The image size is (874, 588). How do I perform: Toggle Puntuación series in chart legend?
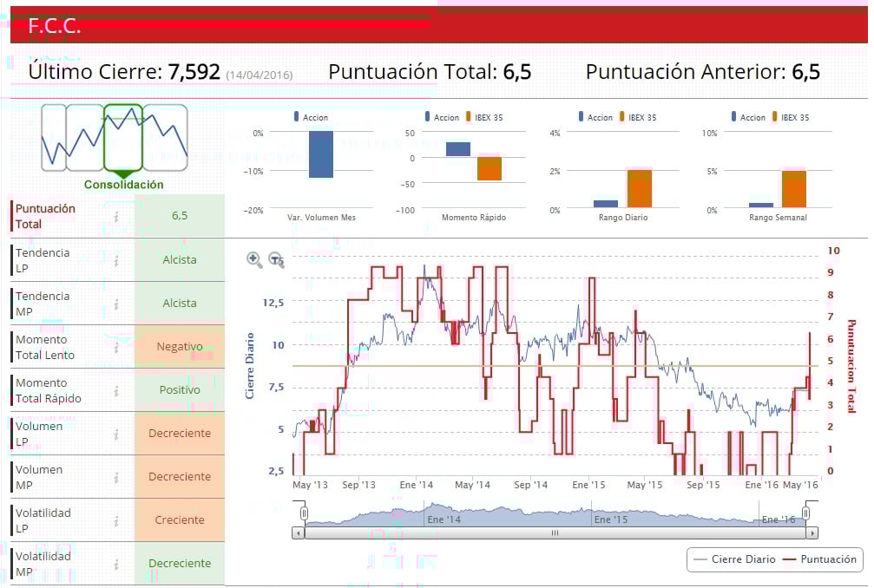tap(819, 559)
